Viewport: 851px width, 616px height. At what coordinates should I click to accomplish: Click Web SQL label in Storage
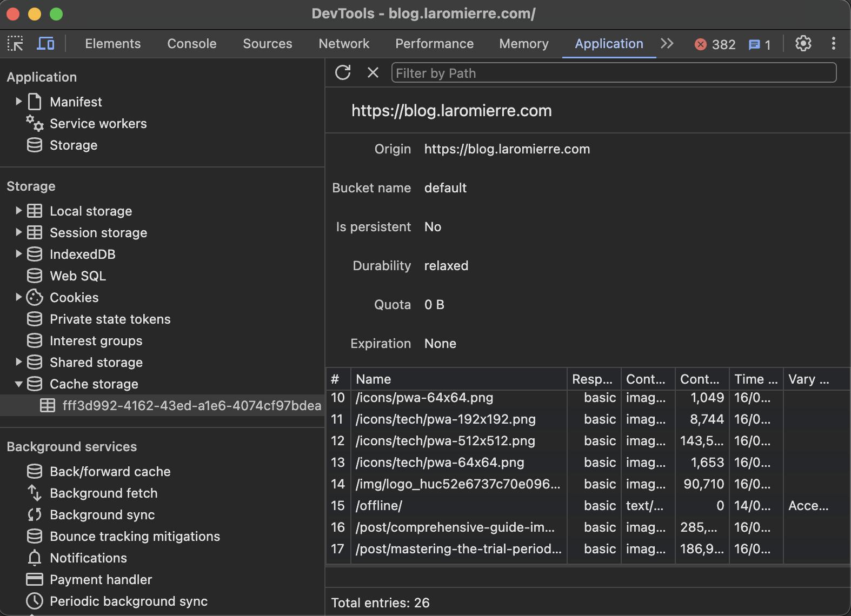pos(78,276)
